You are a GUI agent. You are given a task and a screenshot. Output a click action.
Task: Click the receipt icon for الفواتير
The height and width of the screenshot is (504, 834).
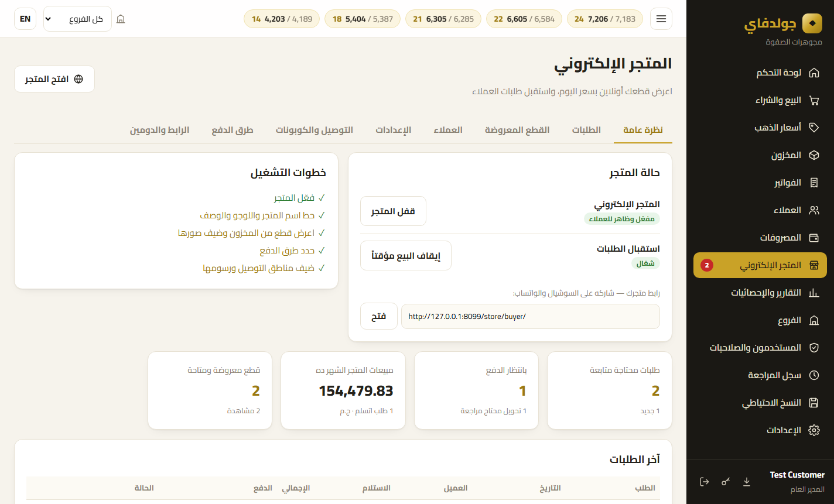click(x=814, y=183)
